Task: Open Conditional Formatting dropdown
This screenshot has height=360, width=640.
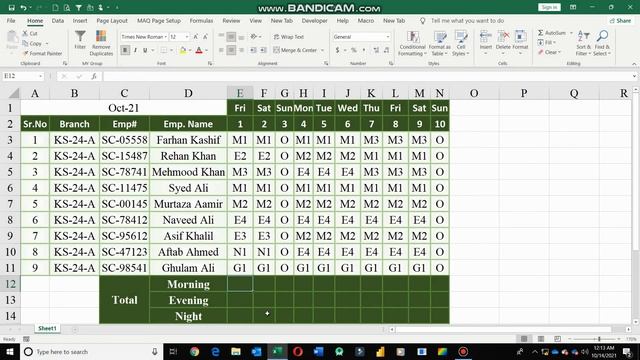Action: [413, 43]
